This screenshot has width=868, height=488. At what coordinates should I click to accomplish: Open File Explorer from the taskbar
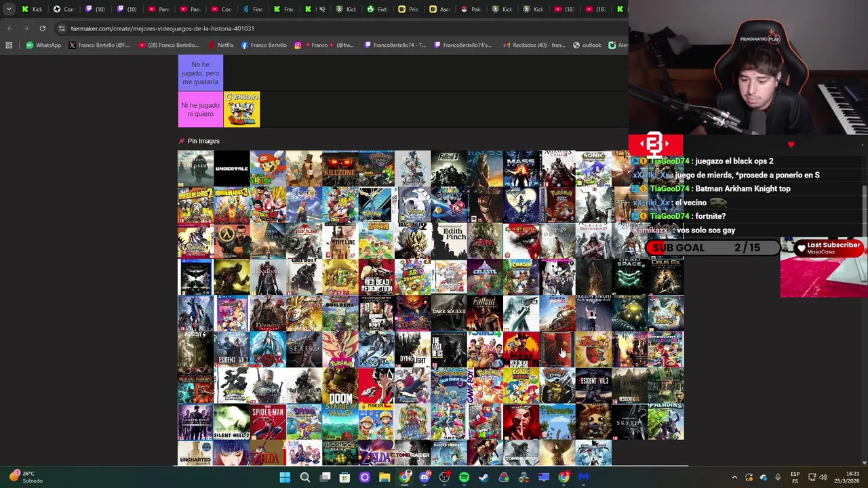384,477
